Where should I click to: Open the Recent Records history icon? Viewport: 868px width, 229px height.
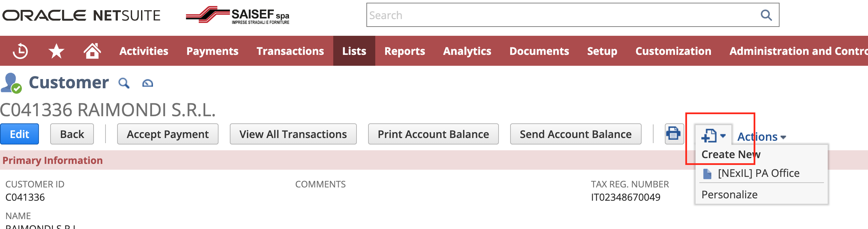pos(20,50)
